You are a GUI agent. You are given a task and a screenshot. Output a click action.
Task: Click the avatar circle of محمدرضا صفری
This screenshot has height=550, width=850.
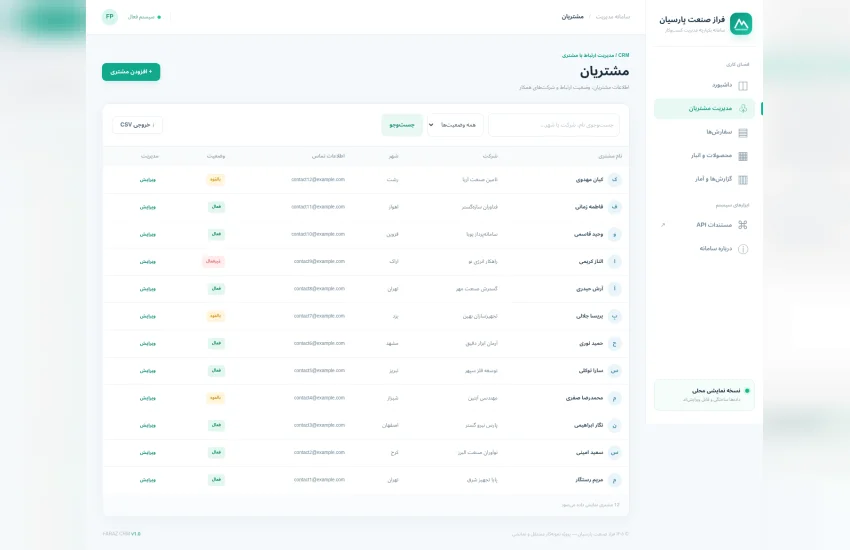click(x=614, y=398)
